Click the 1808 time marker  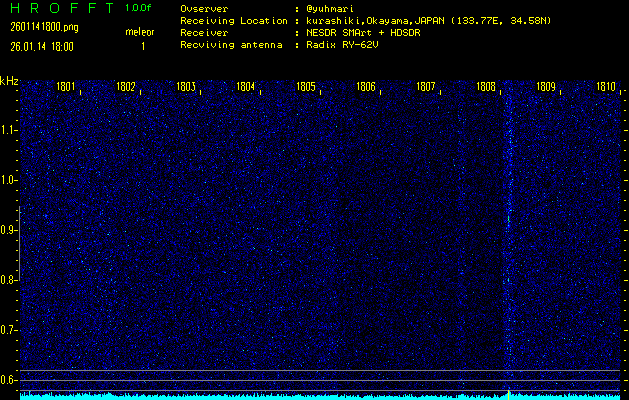486,86
